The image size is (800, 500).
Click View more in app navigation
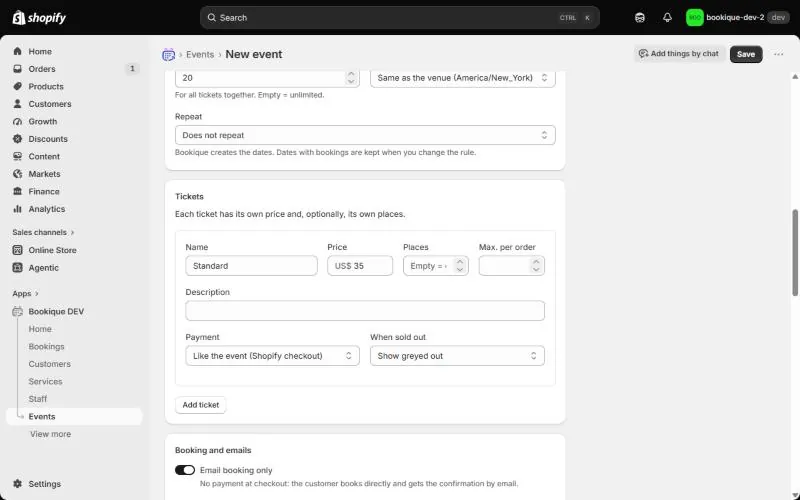point(51,434)
